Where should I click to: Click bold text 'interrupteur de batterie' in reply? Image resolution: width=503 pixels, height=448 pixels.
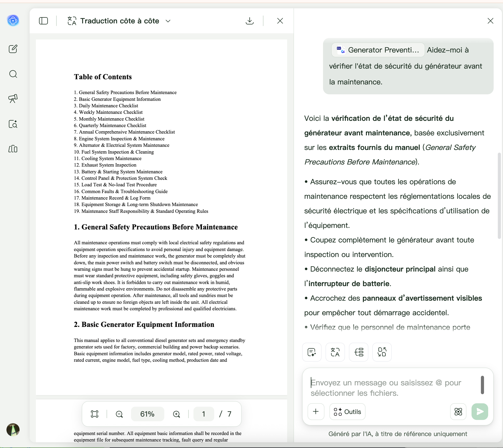click(x=349, y=284)
